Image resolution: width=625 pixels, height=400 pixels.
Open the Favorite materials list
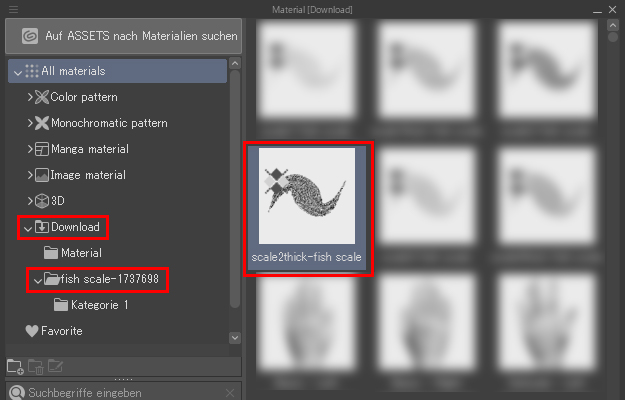62,331
